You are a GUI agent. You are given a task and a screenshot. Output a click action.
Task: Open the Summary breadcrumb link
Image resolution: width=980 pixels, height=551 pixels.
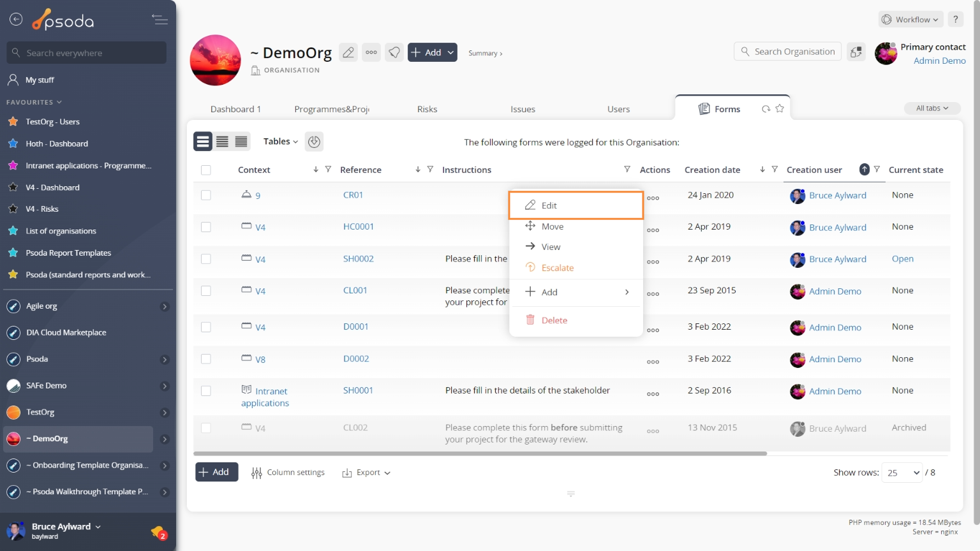click(486, 53)
